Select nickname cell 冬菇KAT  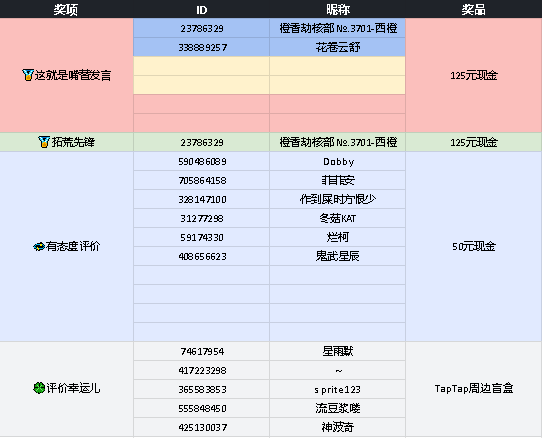coord(337,218)
